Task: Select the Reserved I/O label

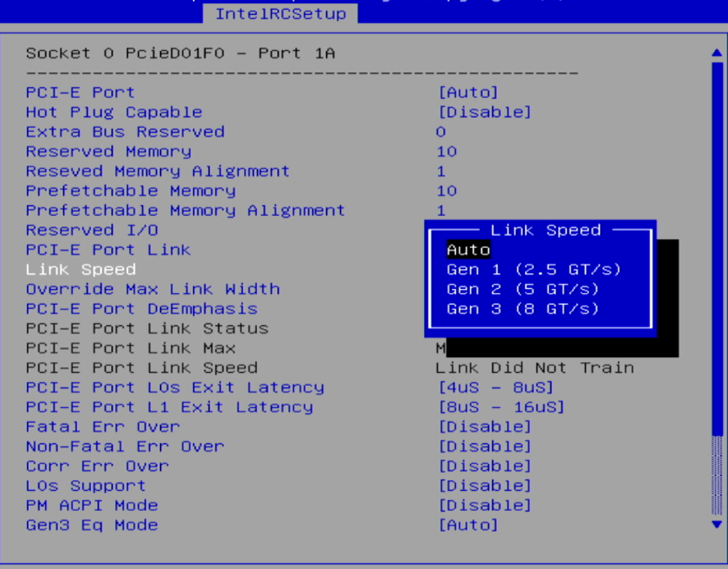Action: [x=92, y=230]
